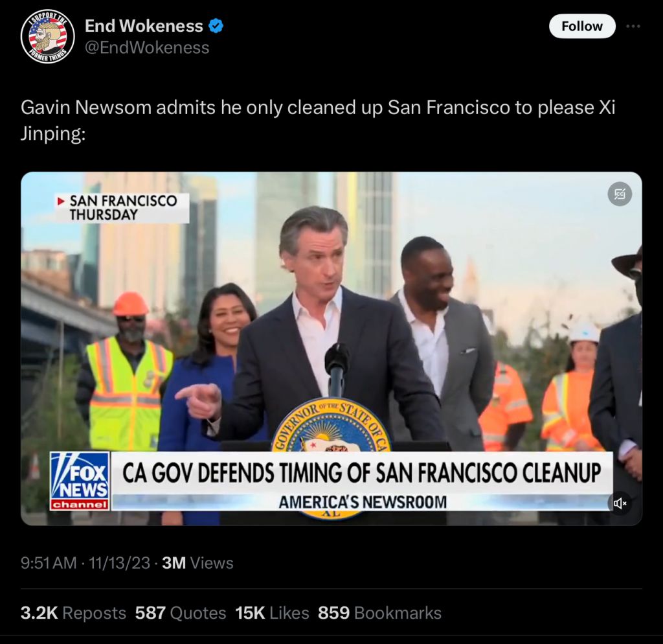Click the America's Newsroom show label

point(363,502)
